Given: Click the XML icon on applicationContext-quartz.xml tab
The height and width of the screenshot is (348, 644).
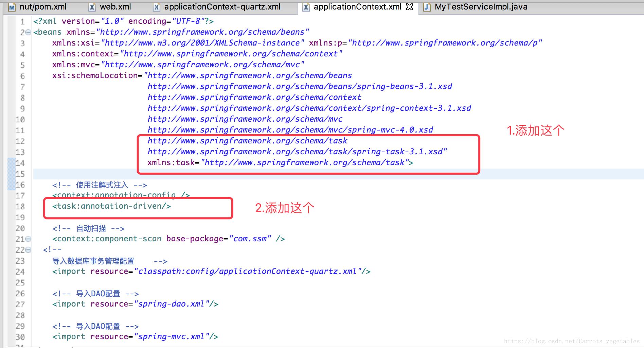Looking at the screenshot, I should tap(157, 7).
